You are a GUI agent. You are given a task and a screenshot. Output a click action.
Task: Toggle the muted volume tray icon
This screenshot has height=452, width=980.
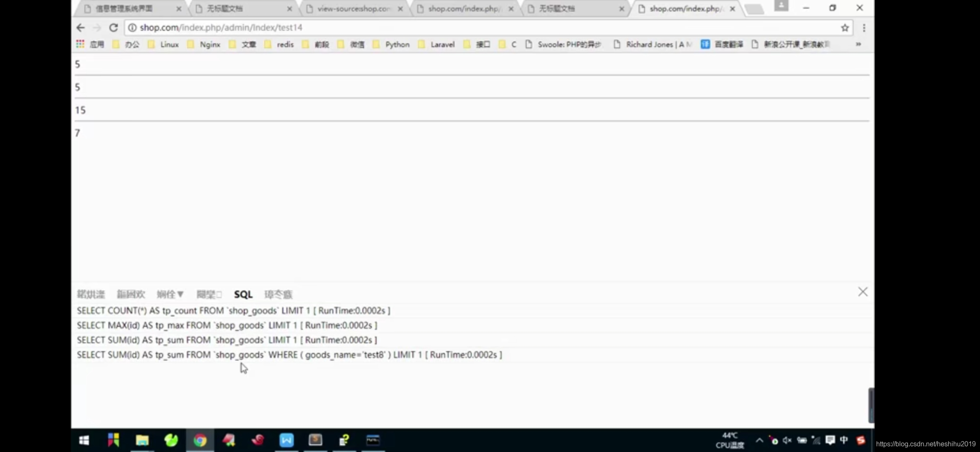coord(787,440)
